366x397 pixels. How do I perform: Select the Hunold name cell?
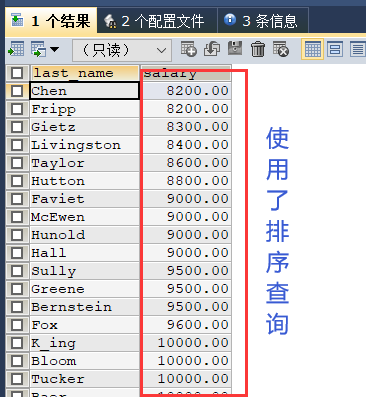pyautogui.click(x=85, y=235)
